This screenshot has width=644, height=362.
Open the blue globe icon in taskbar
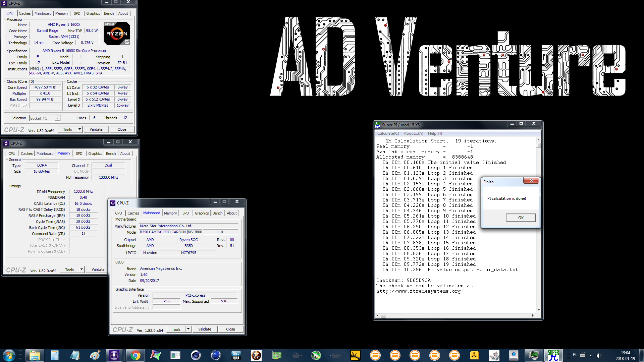click(216, 355)
